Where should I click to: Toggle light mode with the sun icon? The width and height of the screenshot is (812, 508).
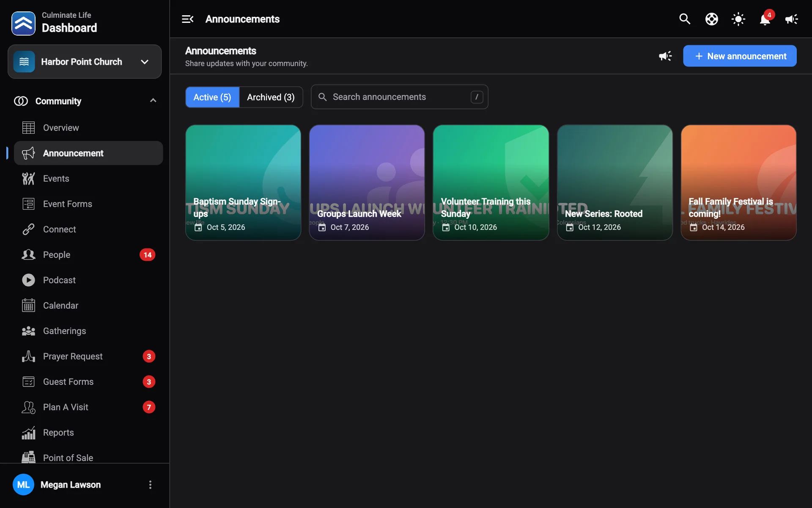[x=738, y=19]
